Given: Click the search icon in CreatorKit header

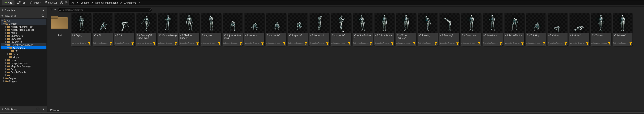Looking at the screenshot, I should 43,16.
